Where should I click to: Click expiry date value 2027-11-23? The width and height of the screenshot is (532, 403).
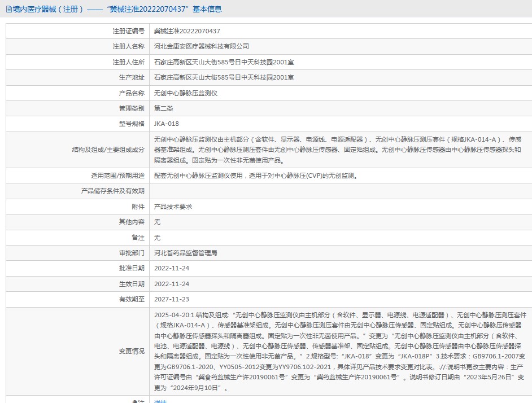(172, 299)
